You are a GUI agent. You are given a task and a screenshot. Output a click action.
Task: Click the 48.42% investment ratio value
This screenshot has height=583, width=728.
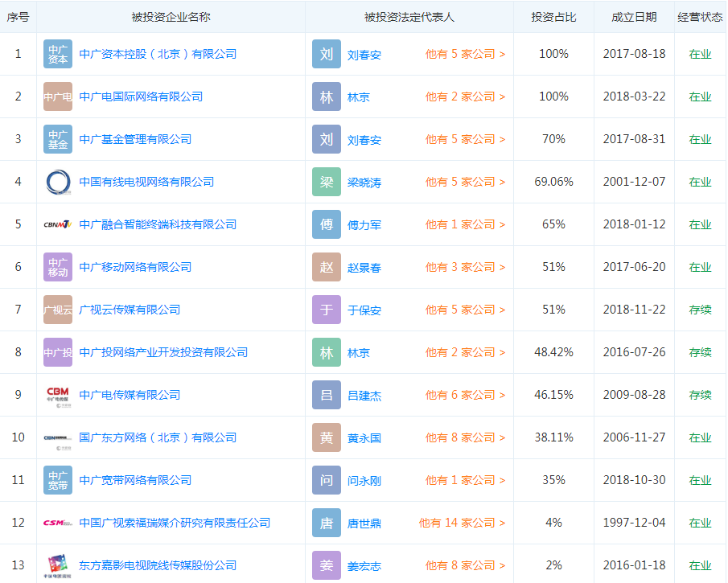point(553,352)
